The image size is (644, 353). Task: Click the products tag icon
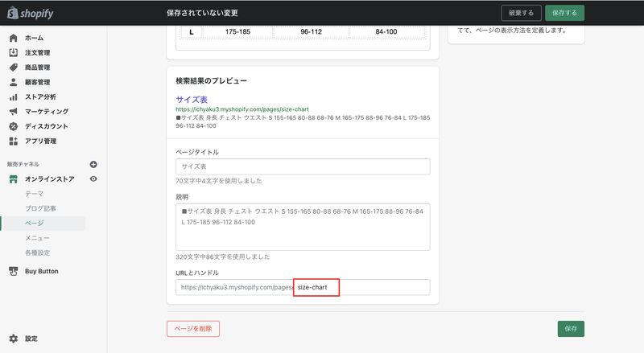pos(13,68)
